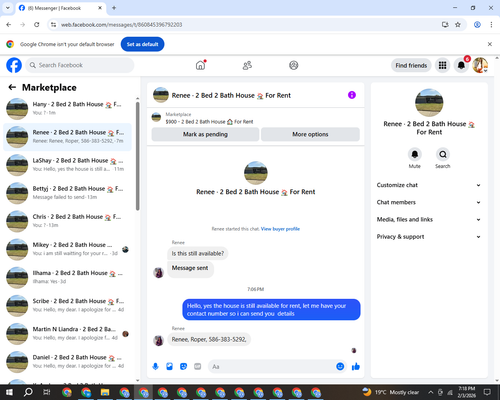Open Ilhama 2 Bed 2 Bath House chat

click(x=67, y=277)
